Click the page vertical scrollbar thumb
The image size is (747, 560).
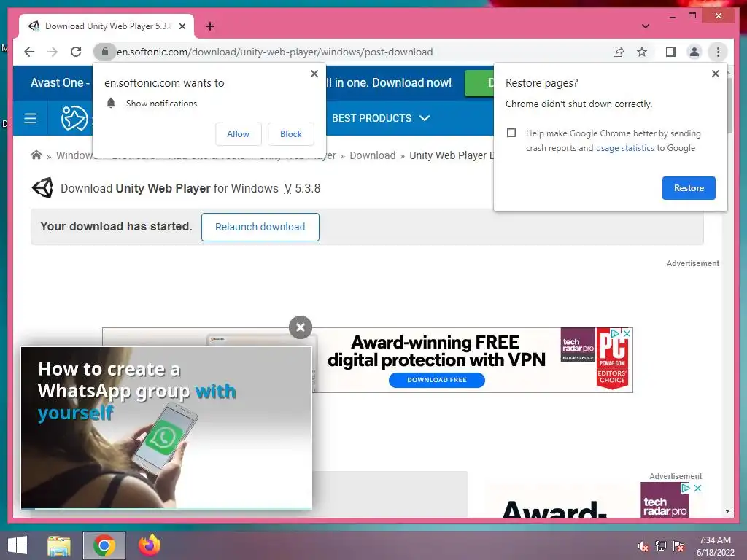click(x=729, y=105)
